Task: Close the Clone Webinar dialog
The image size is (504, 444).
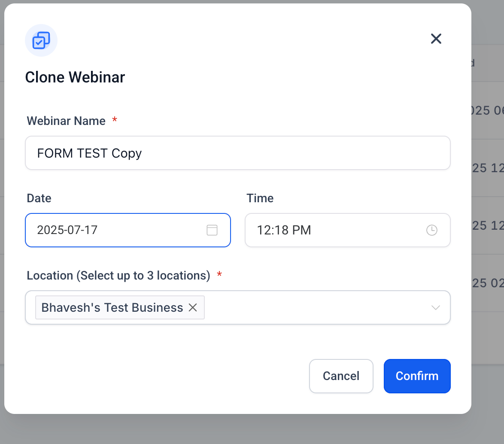Action: click(436, 39)
